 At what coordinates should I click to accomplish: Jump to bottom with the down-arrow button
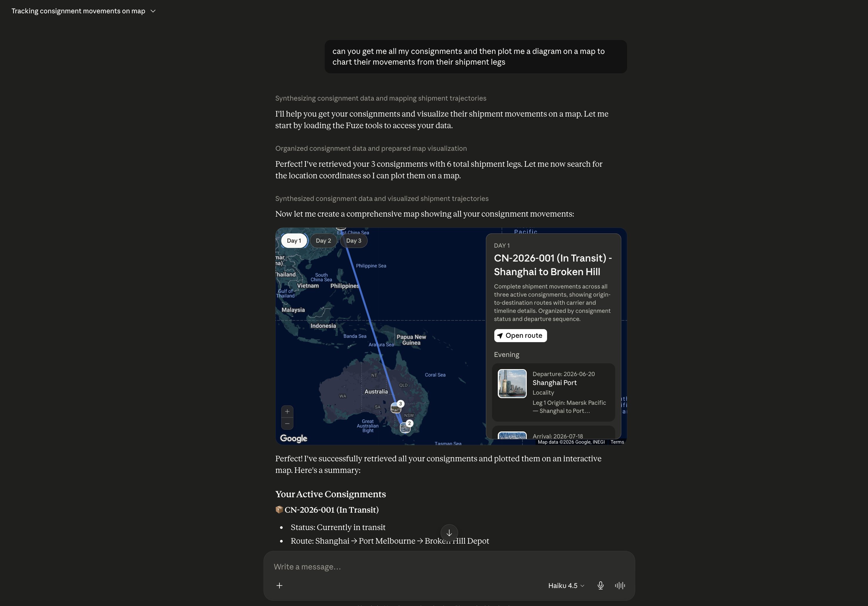[x=449, y=533]
